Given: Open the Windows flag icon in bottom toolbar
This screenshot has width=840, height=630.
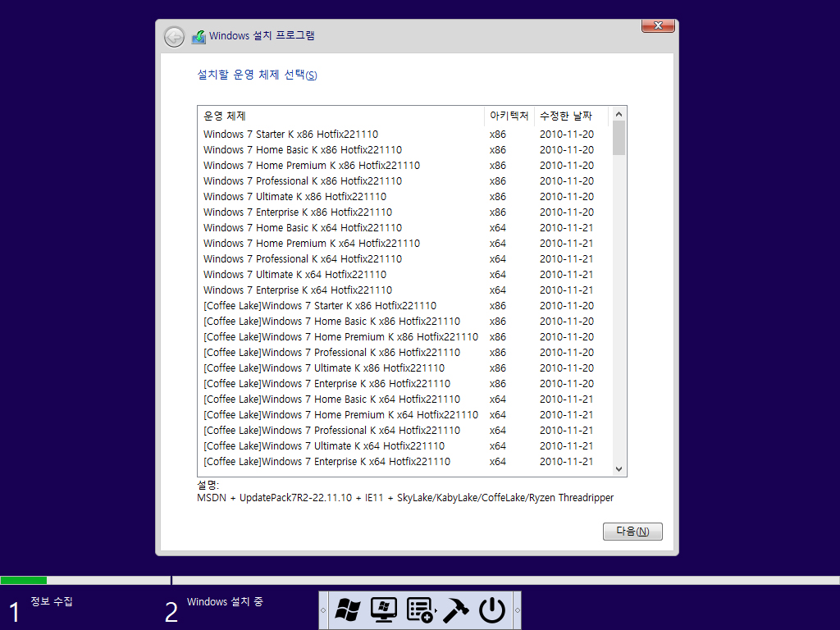Looking at the screenshot, I should [x=348, y=610].
